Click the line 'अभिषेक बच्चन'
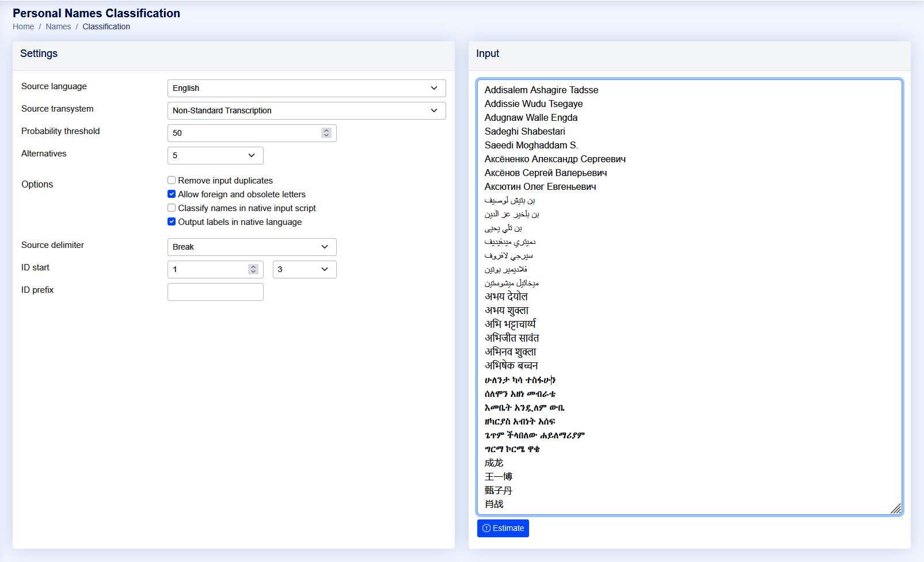Image resolution: width=924 pixels, height=562 pixels. pyautogui.click(x=511, y=365)
